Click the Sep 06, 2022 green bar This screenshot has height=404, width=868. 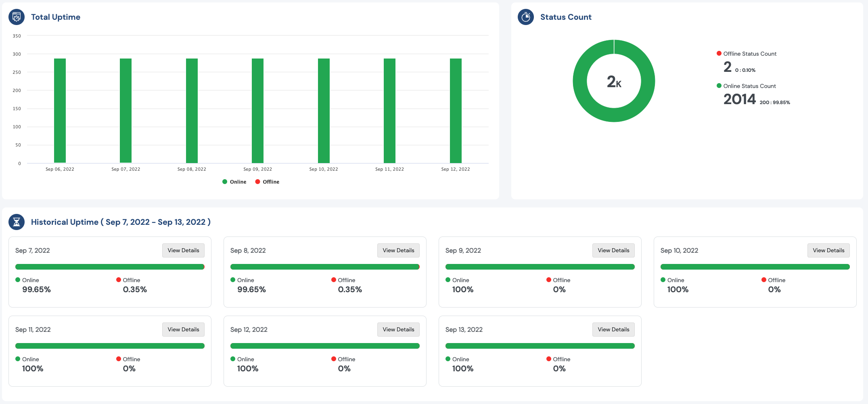point(60,111)
